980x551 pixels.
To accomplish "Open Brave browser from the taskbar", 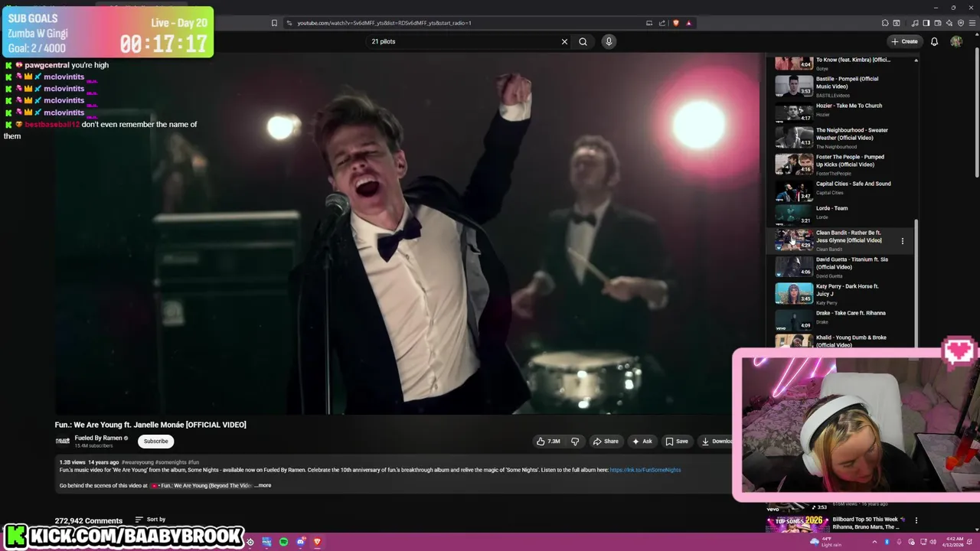I will click(317, 542).
